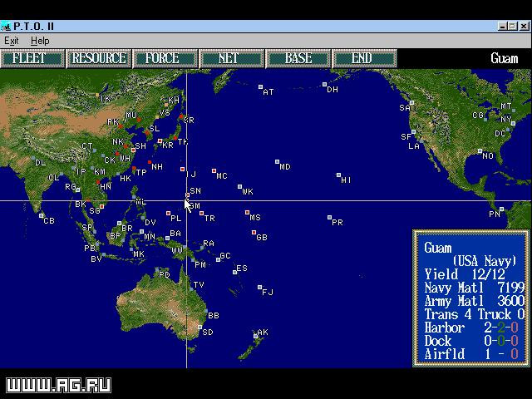Open the Help menu
This screenshot has height=399, width=532.
pyautogui.click(x=40, y=41)
